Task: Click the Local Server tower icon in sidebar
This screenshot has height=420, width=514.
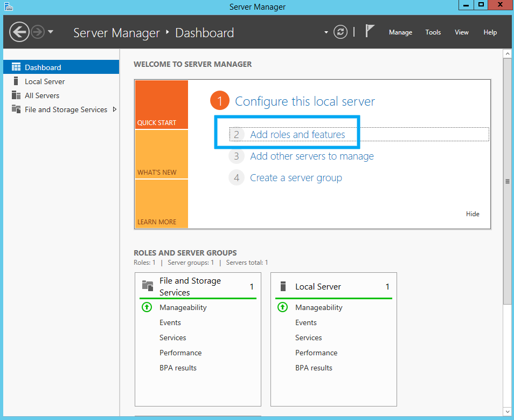Action: [x=16, y=81]
